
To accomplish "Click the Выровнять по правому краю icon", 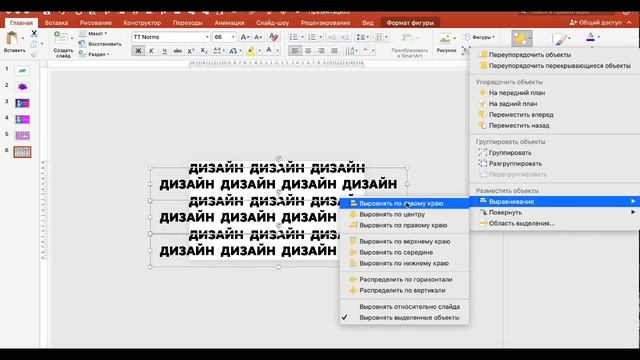I will click(353, 225).
